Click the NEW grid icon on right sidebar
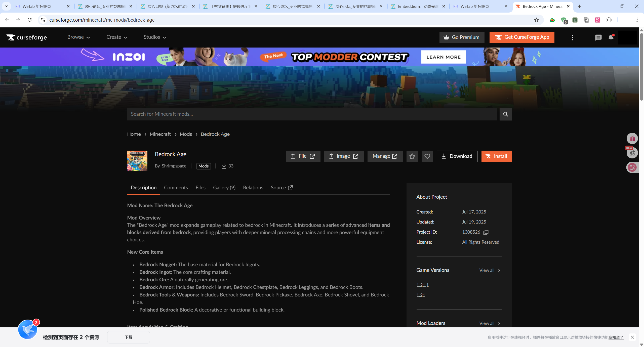 (x=632, y=153)
